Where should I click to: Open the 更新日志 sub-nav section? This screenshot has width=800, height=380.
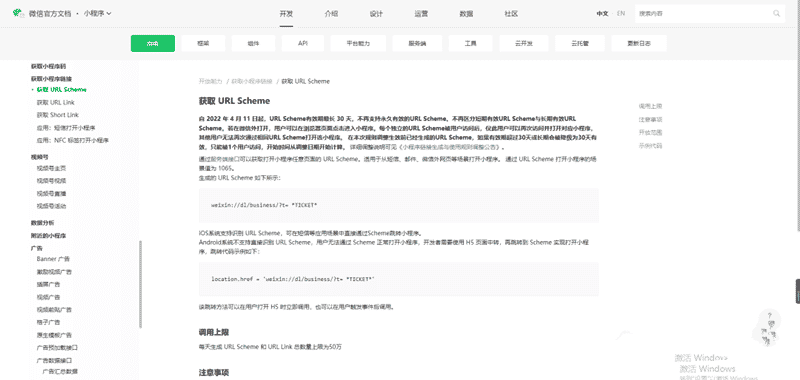[639, 43]
